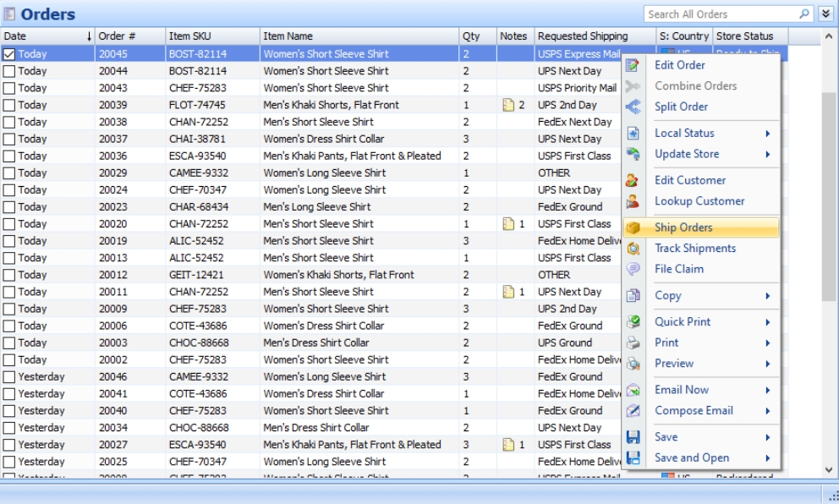Click the notes icon on order 20039
Screen dimensions: 839x504
508,105
